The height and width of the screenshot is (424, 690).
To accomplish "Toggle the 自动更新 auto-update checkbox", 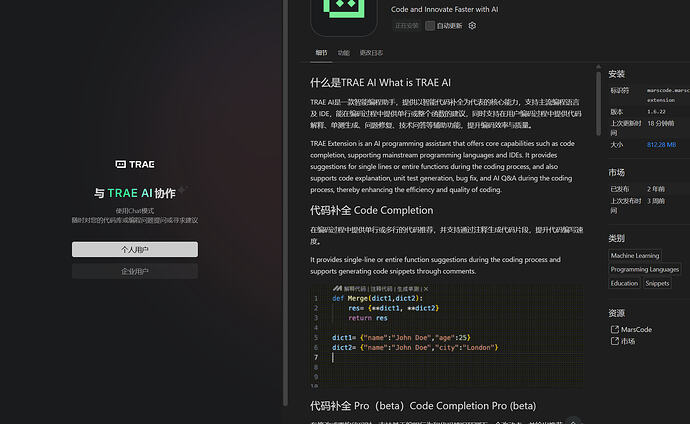I will click(x=430, y=26).
